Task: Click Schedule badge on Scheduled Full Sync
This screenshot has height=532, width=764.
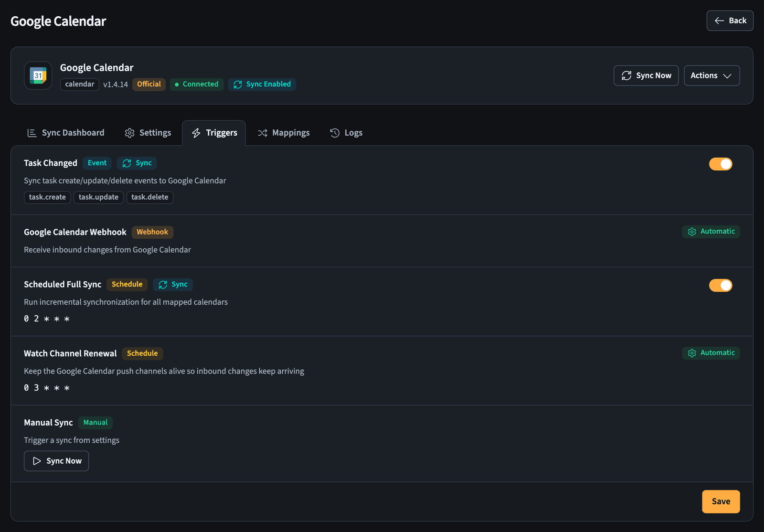Action: coord(127,284)
